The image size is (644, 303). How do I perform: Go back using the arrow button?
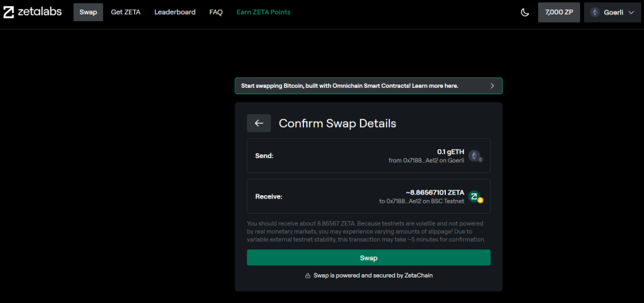click(259, 123)
